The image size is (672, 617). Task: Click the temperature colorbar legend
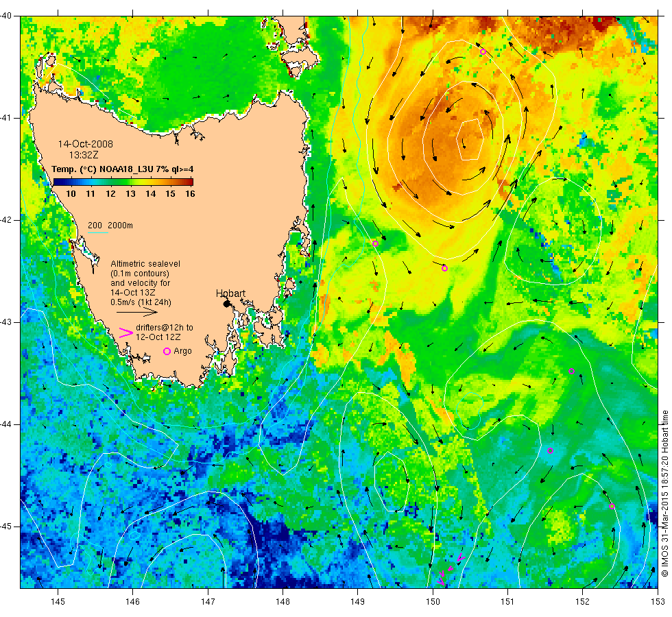pos(123,182)
